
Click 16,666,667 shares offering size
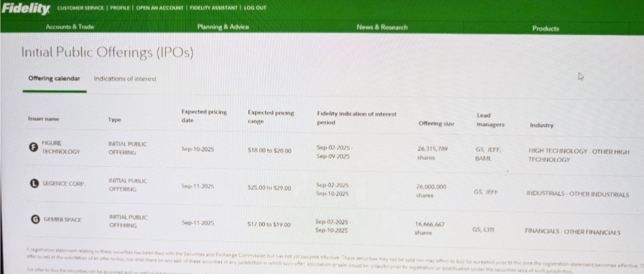(x=430, y=228)
